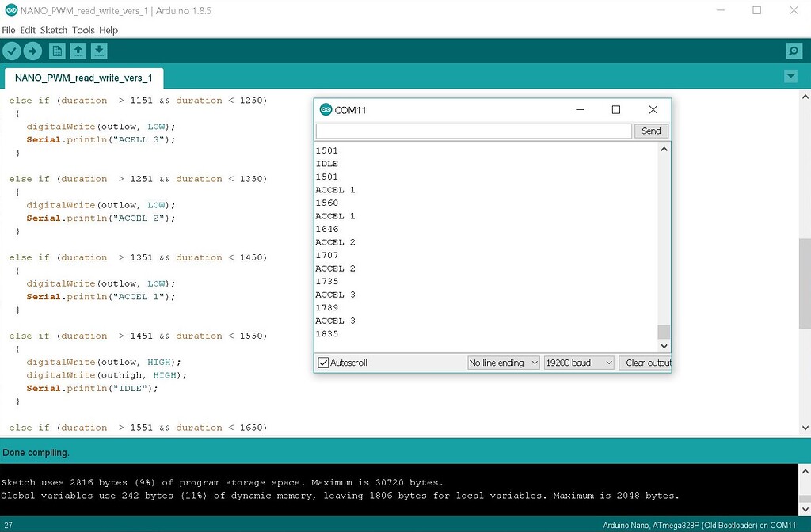Click the Arduino logo in the title bar
Screen dimensions: 811x532
click(11, 11)
